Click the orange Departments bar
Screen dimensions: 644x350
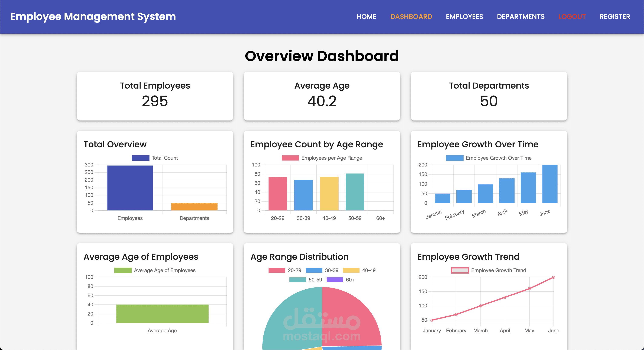click(194, 207)
